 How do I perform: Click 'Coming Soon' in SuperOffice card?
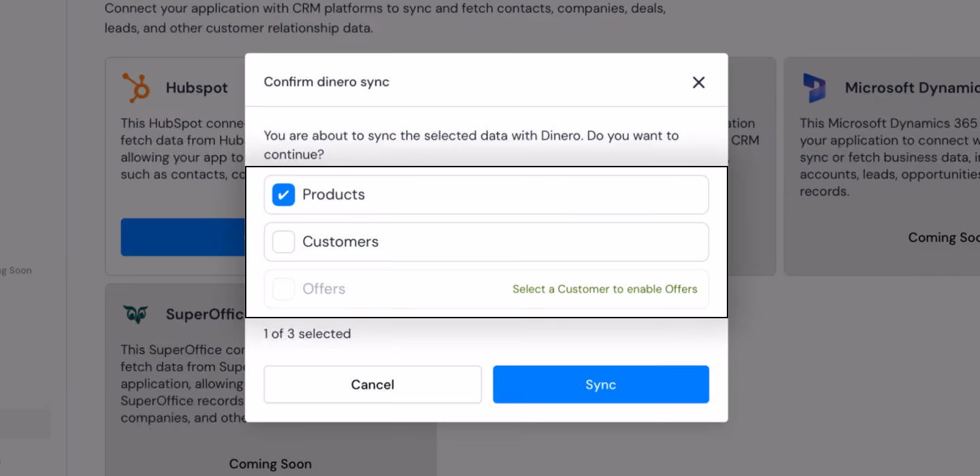pos(270,464)
